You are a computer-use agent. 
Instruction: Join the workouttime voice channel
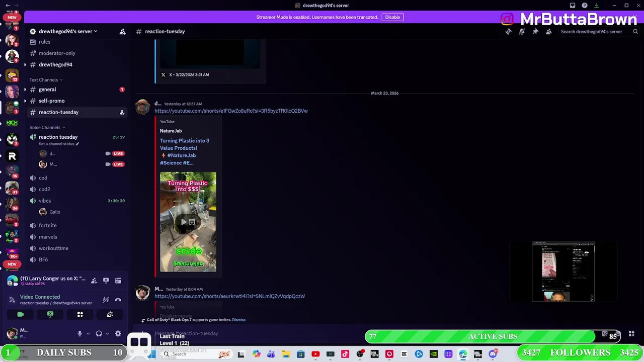coord(53,248)
